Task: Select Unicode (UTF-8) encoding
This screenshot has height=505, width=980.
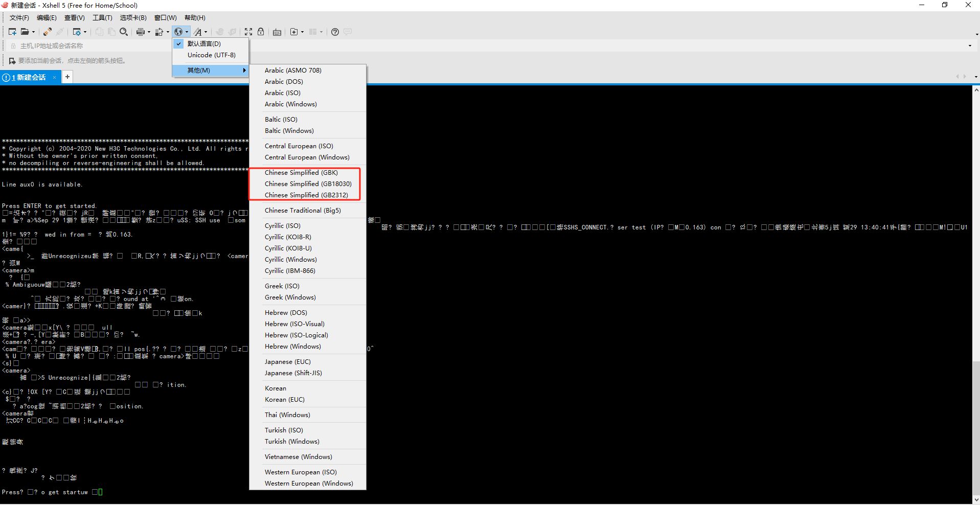Action: [211, 55]
